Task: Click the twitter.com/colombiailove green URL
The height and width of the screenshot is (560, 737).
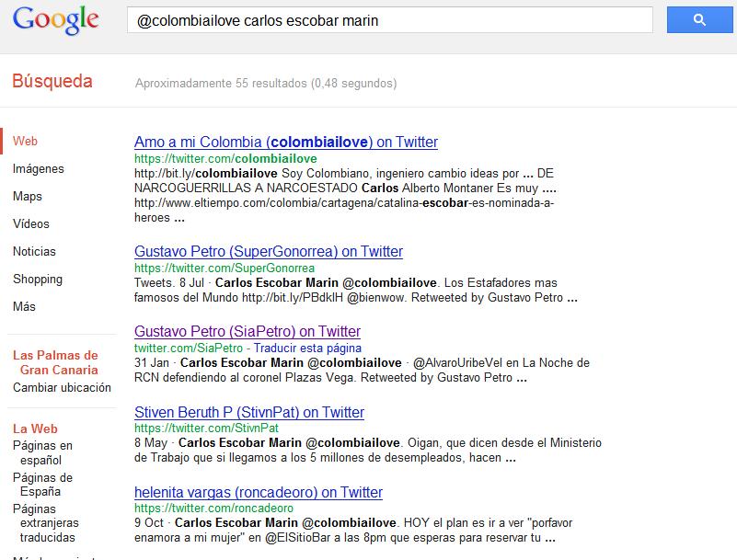Action: [225, 159]
